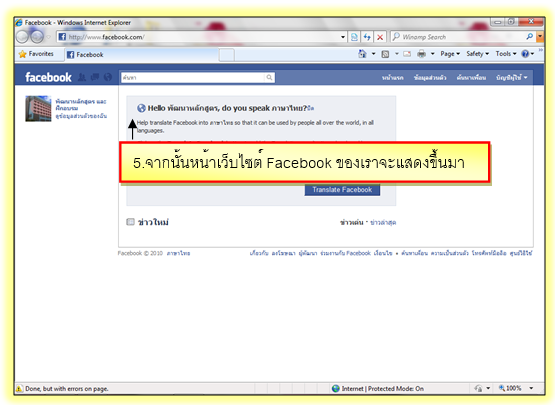Viewport: 555px width, 405px height.
Task: Open ข้อมูลส่วนตัว in Facebook top bar
Action: click(x=430, y=78)
